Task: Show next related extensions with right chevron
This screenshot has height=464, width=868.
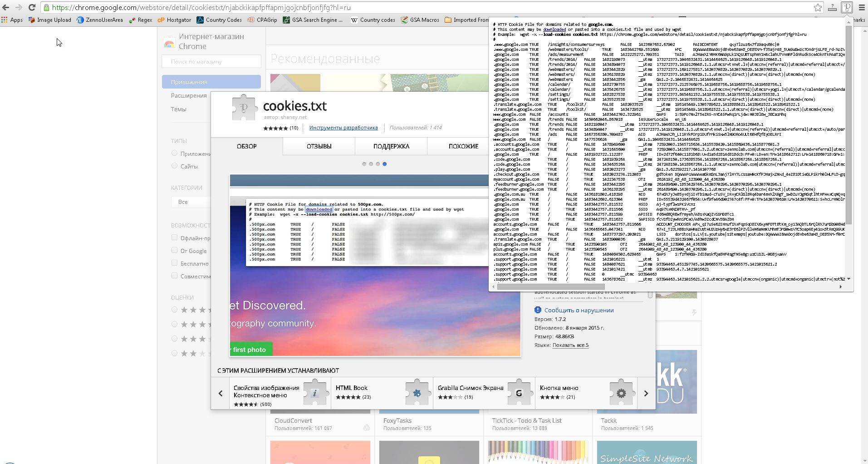Action: pos(646,394)
